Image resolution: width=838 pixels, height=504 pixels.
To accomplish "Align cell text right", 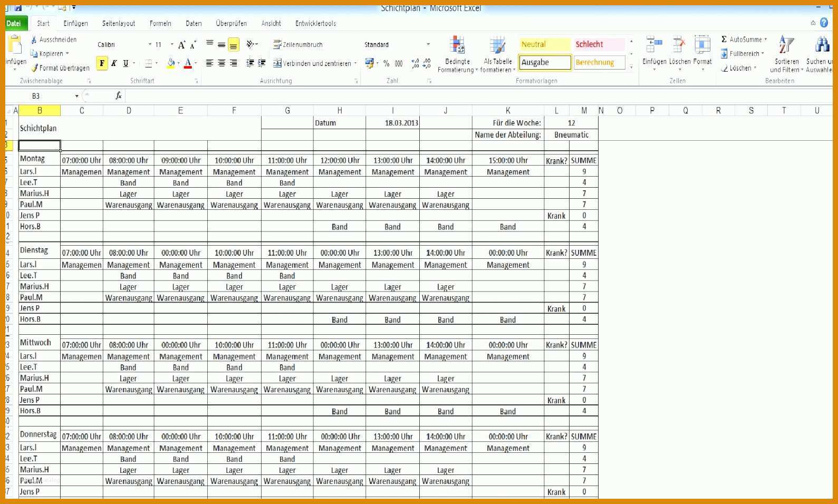I will click(x=233, y=63).
